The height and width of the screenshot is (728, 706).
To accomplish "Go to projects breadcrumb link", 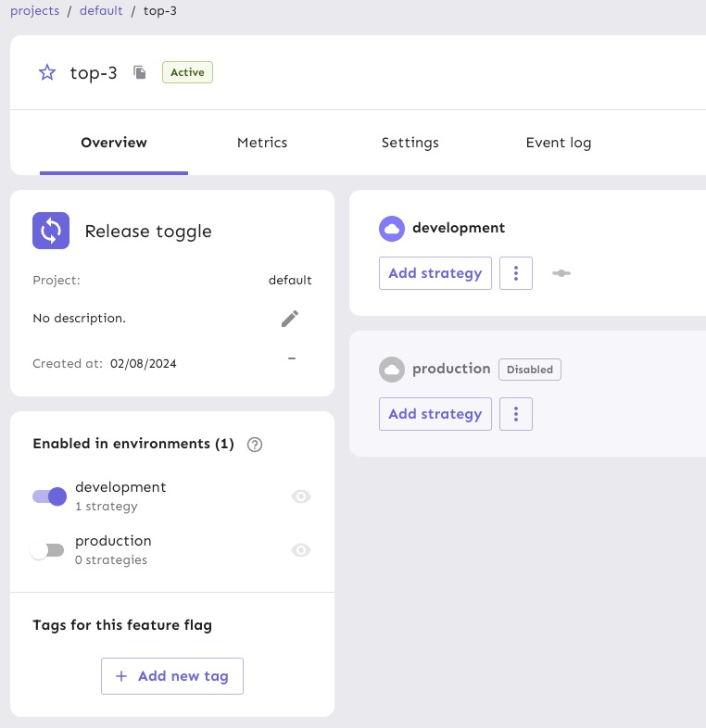I will [x=34, y=11].
